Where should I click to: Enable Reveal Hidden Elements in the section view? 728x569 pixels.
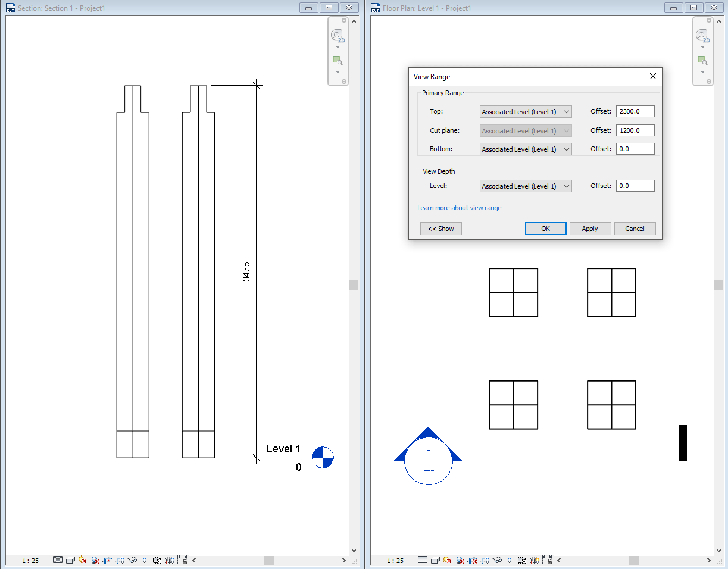[145, 560]
